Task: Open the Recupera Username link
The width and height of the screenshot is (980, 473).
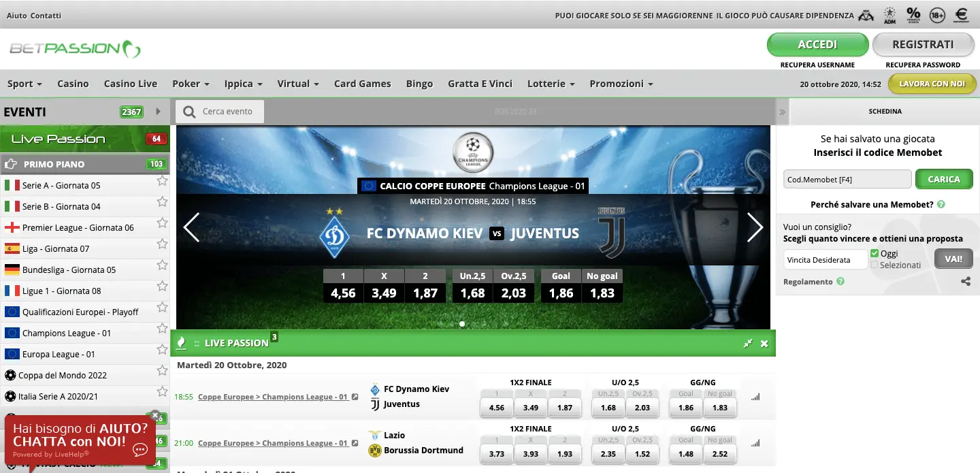Action: pos(817,65)
